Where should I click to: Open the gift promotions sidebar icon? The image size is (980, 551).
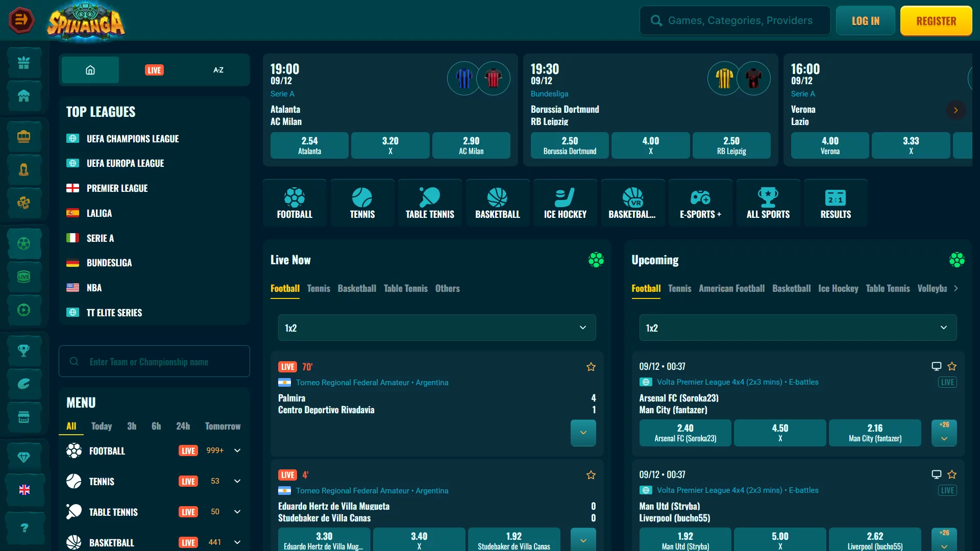pyautogui.click(x=24, y=63)
